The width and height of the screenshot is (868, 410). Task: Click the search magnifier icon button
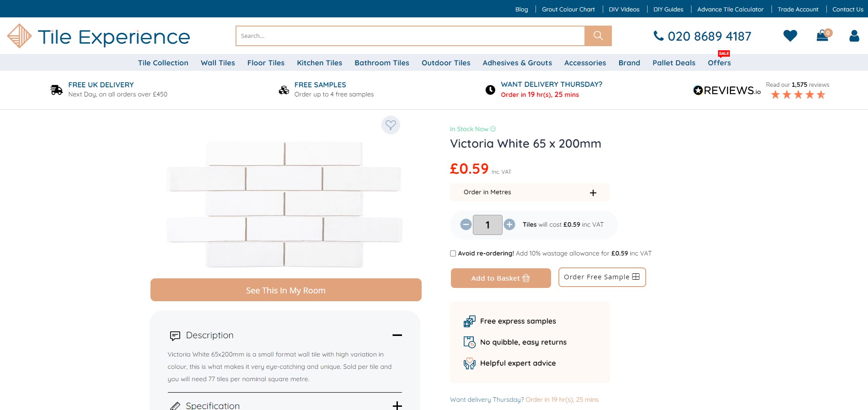tap(598, 36)
